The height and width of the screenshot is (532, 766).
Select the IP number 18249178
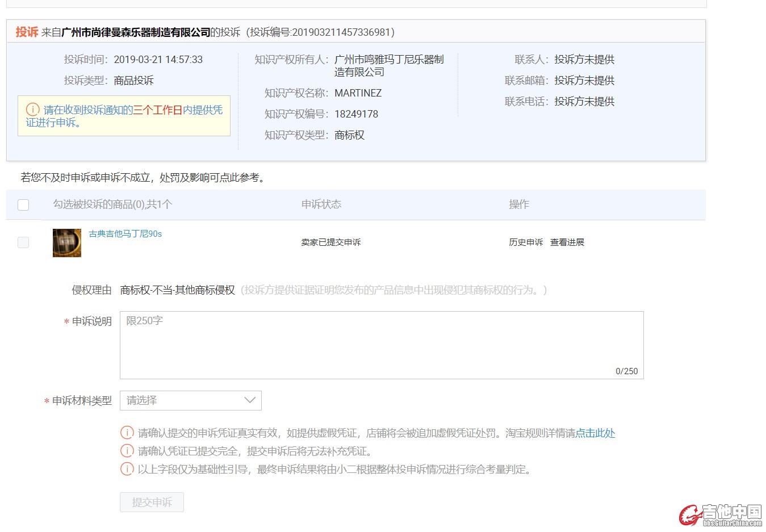[x=357, y=114]
